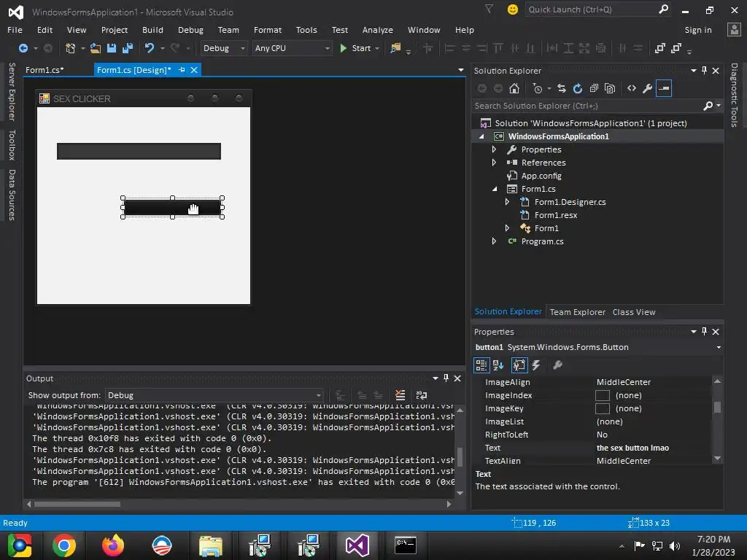This screenshot has height=560, width=747.
Task: Click Bring to Front layout icon
Action: (x=659, y=48)
